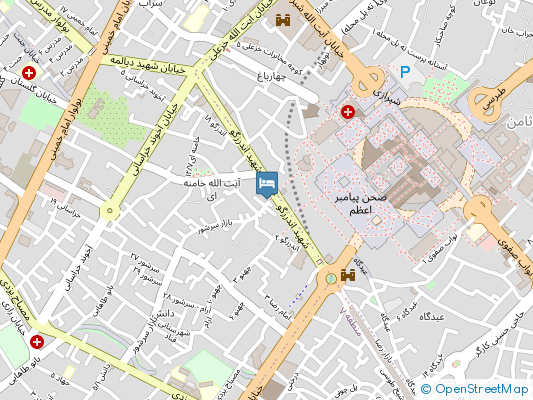533x400 pixels.
Task: Open the OpenStreetMap attribution link
Action: [x=475, y=389]
